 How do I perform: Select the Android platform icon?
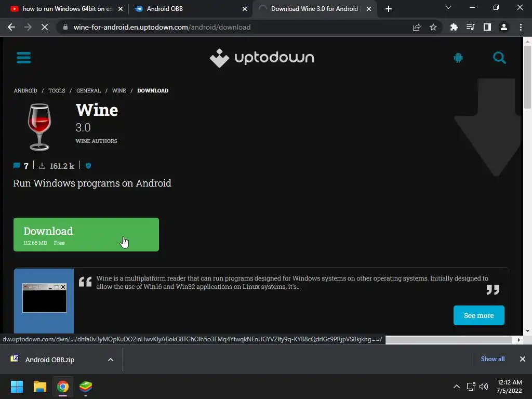[458, 58]
